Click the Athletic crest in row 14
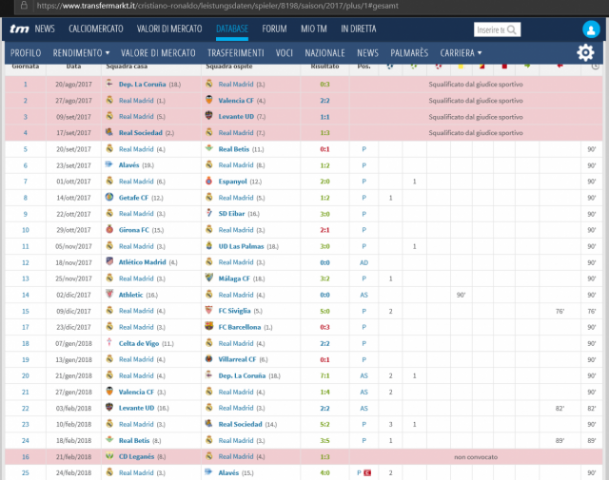This screenshot has height=480, width=609. (x=110, y=294)
